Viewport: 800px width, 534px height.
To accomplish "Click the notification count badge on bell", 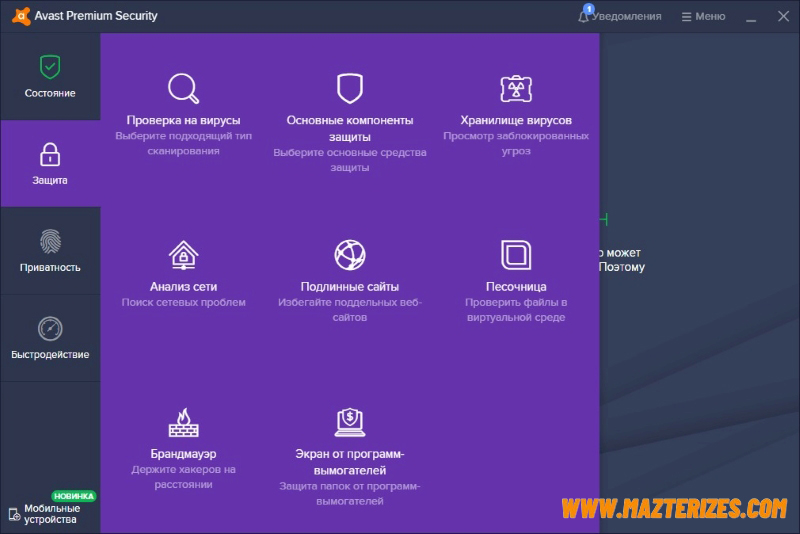I will 589,9.
